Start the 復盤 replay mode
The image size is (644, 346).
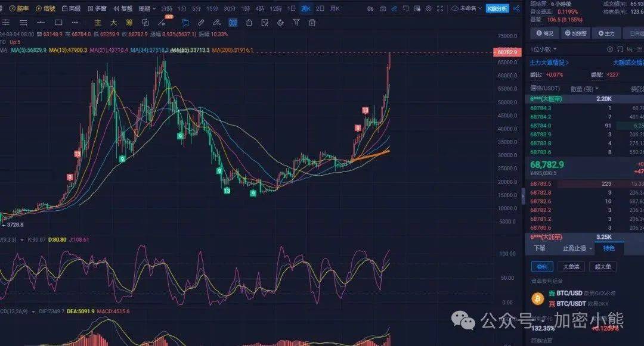(123, 8)
